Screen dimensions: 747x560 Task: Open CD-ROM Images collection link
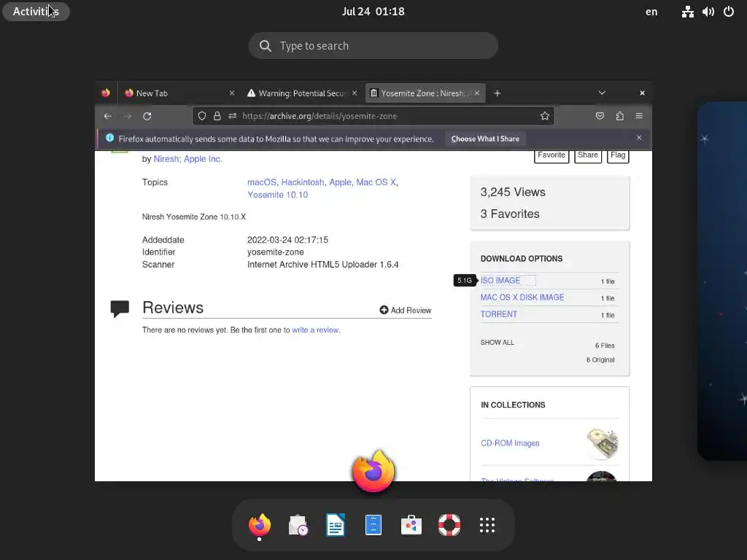(510, 443)
